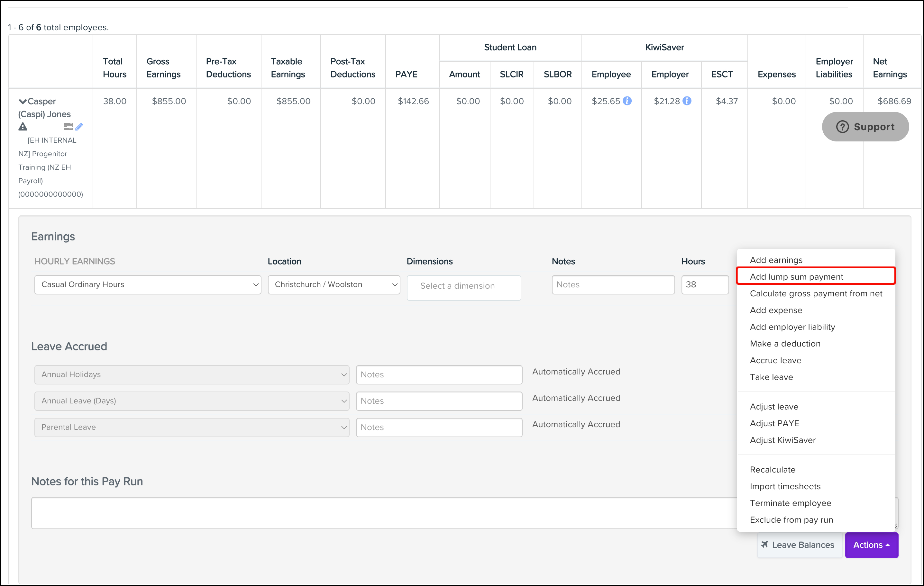924x586 pixels.
Task: Select Take leave option
Action: point(771,377)
